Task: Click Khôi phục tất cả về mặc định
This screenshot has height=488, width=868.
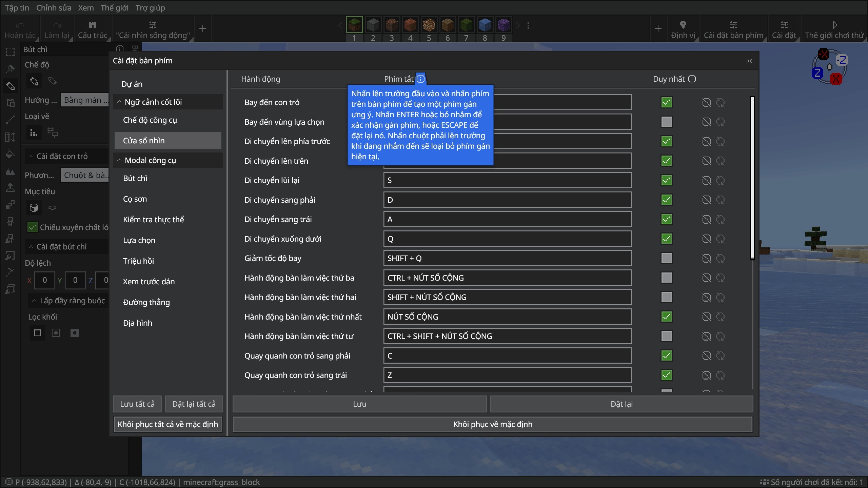Action: [x=168, y=424]
